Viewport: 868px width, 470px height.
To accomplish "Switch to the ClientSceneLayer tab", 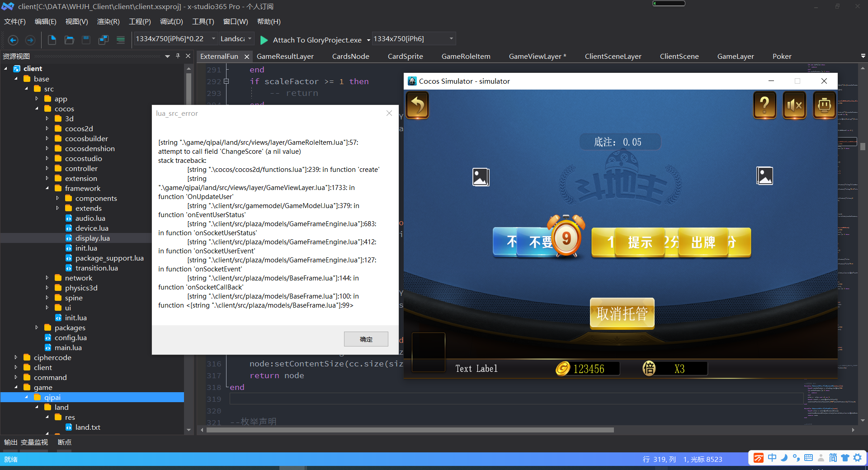I will click(x=613, y=57).
